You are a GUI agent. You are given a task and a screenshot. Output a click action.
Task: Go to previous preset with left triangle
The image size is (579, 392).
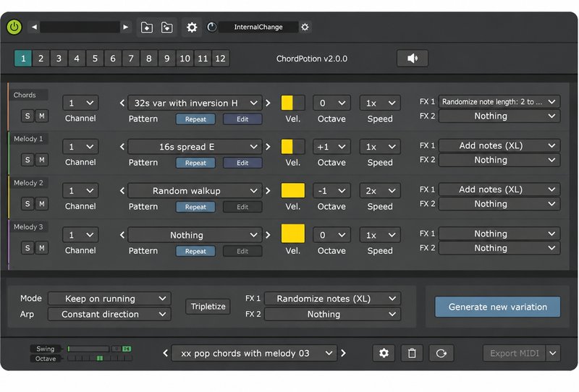[x=34, y=27]
